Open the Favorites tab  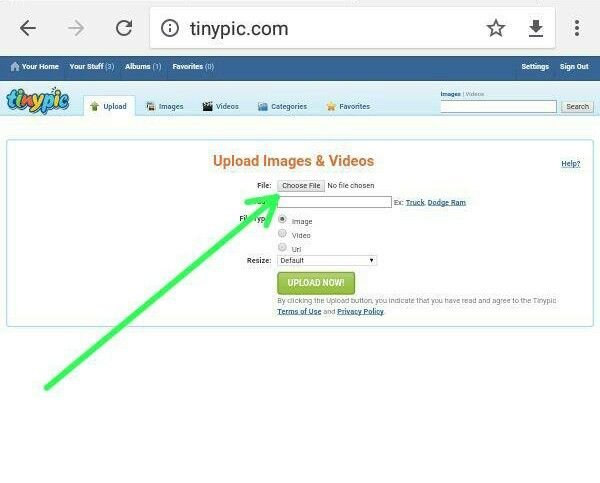[348, 106]
